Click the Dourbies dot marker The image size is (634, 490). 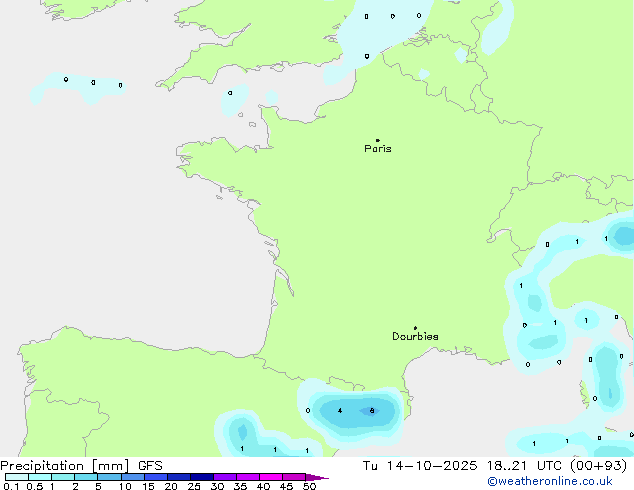click(415, 328)
